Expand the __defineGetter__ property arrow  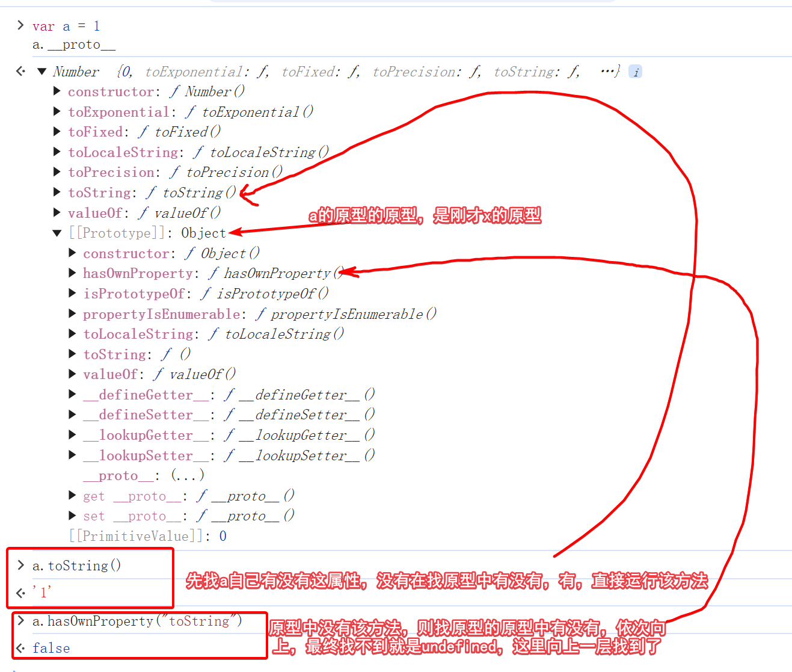tap(72, 395)
